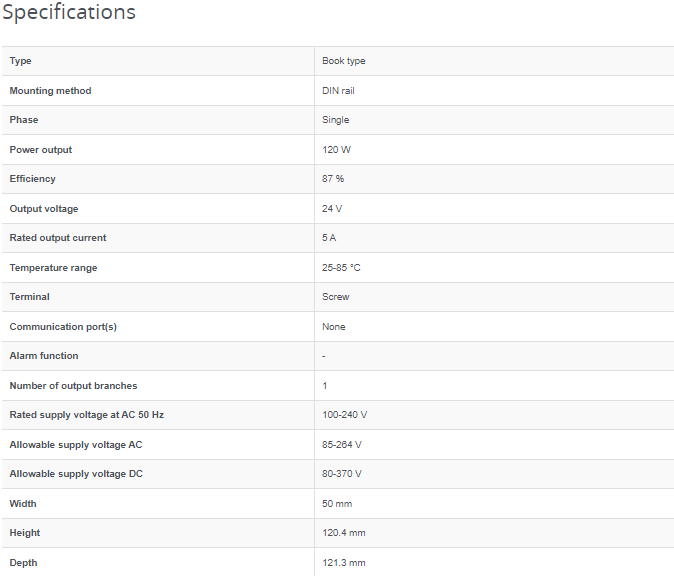Image resolution: width=674 pixels, height=576 pixels.
Task: Select the Type row label
Action: 20,61
